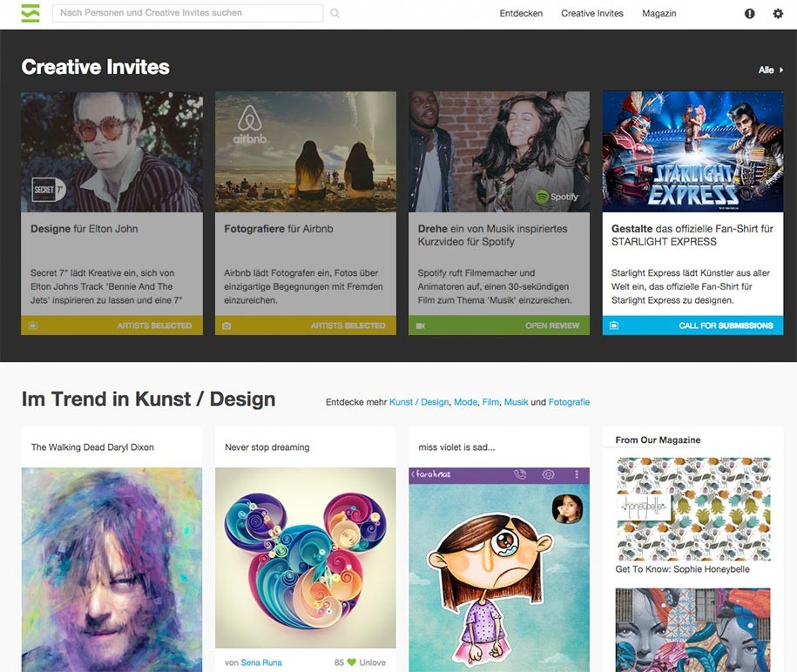Click Airbnb's Artists Selected bar
The width and height of the screenshot is (797, 672).
(306, 325)
